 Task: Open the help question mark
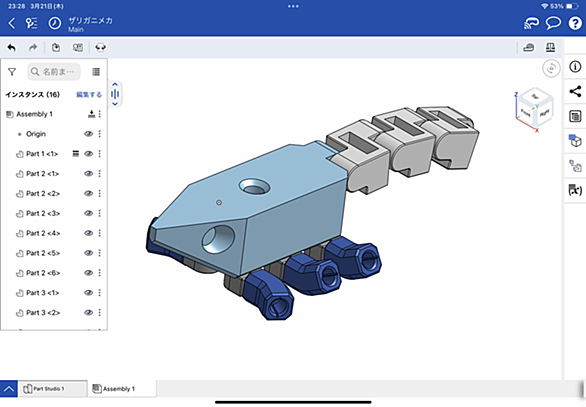coord(575,23)
